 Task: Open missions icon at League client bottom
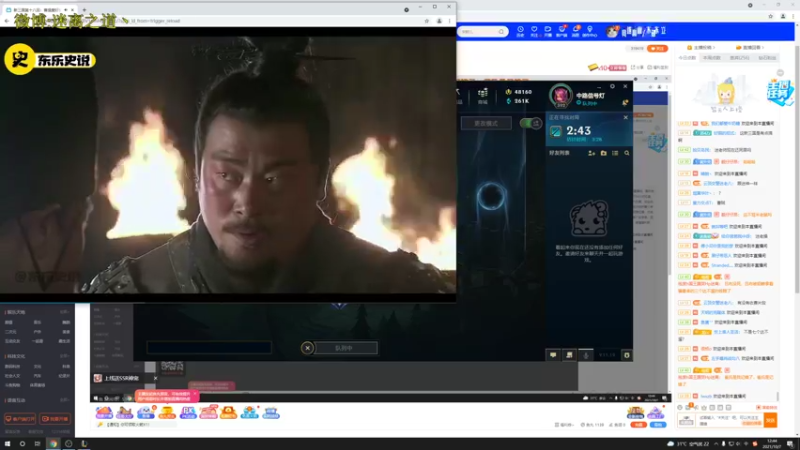coord(569,355)
